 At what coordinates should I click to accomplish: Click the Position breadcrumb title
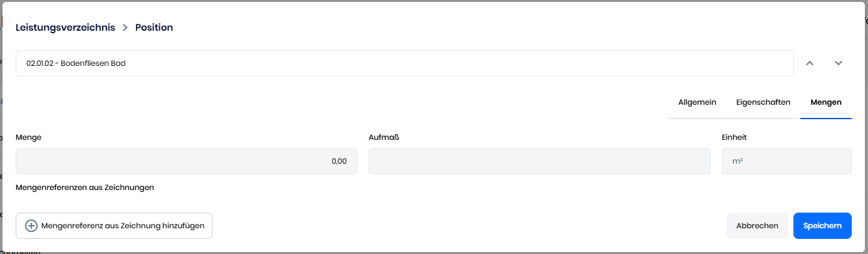coord(154,28)
